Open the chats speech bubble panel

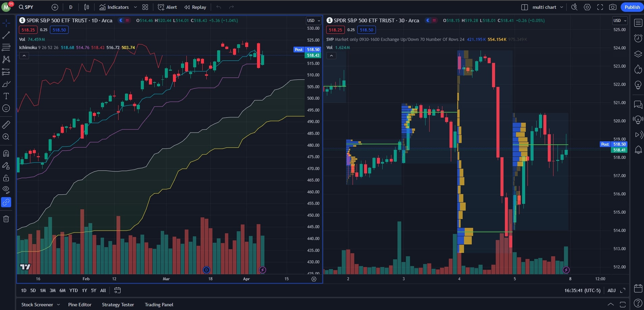[638, 104]
